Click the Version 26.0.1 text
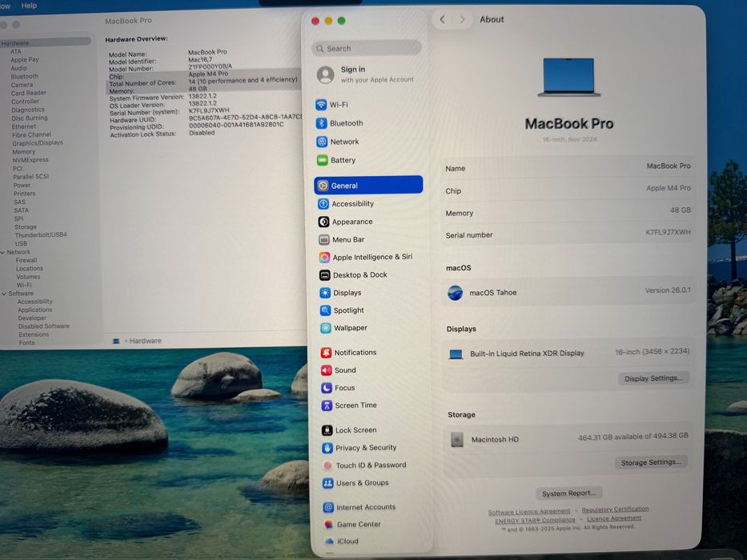 pyautogui.click(x=668, y=290)
